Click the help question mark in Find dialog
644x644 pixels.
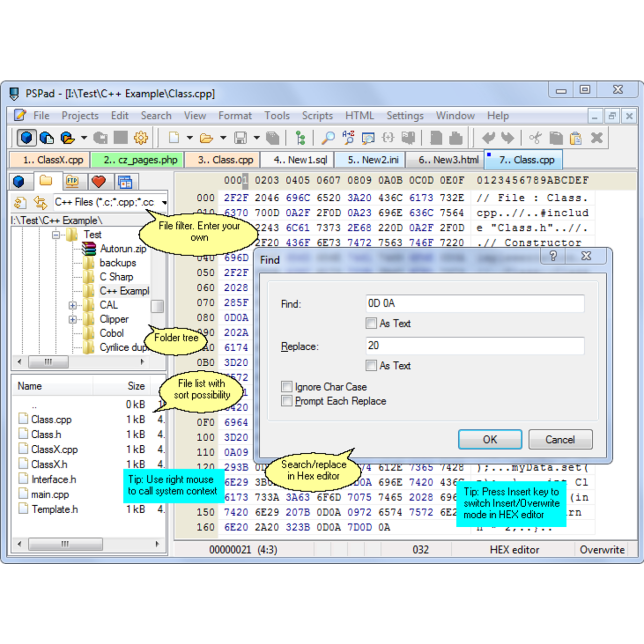553,256
